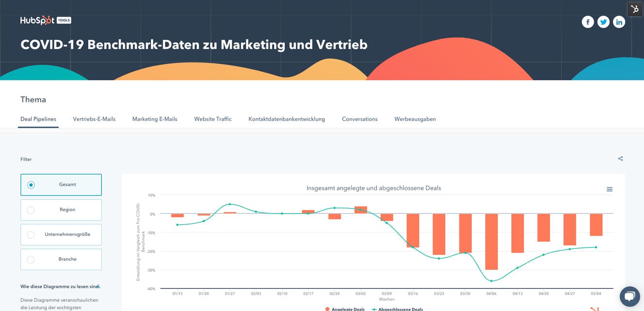This screenshot has width=644, height=311.
Task: Click the 04/27 orange bar
Action: click(x=570, y=230)
